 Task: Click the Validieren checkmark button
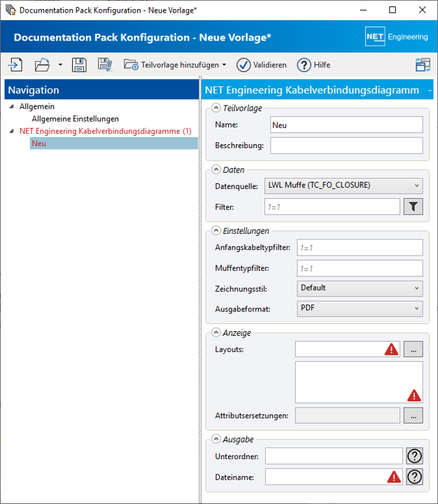coord(262,65)
